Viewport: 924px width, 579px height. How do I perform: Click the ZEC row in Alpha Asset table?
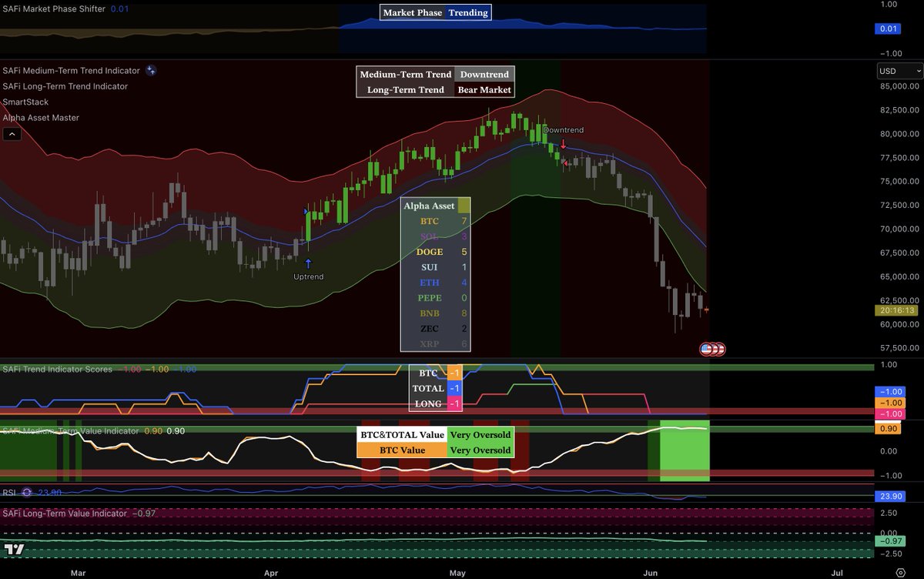pyautogui.click(x=436, y=329)
